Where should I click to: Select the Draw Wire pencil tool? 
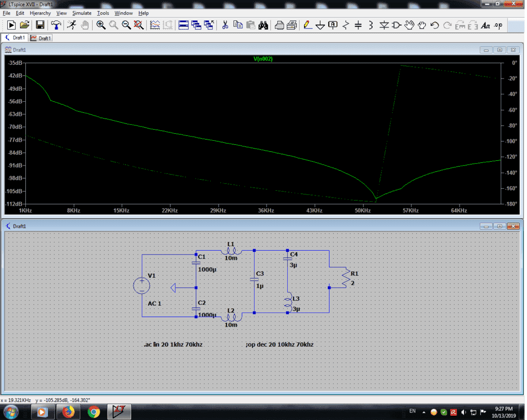308,25
